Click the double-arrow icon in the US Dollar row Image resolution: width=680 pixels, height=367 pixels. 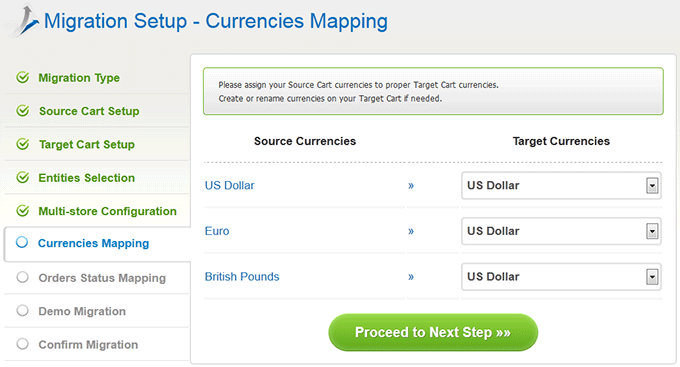(411, 186)
